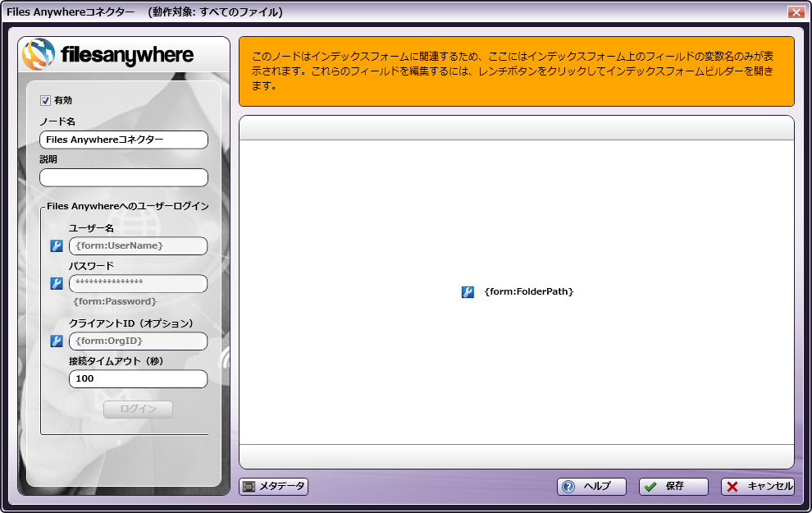
Task: Click the {form:FolderPath} text
Action: (529, 291)
